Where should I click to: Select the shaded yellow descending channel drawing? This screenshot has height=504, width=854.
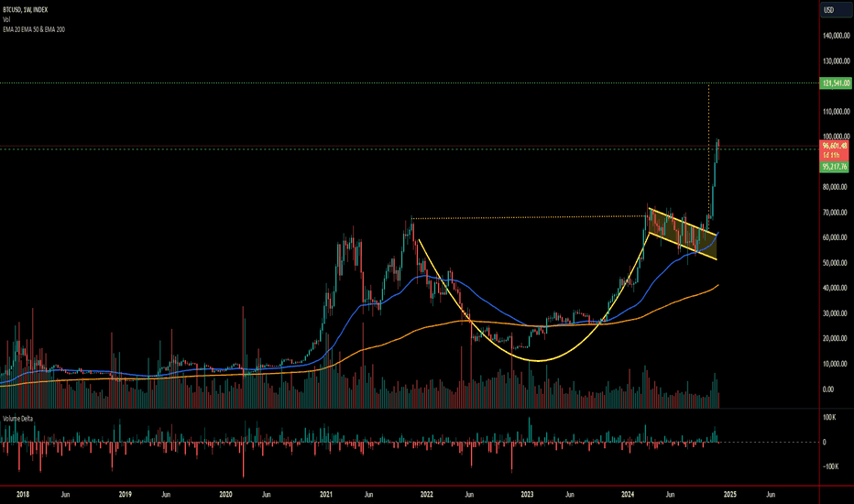pyautogui.click(x=683, y=233)
